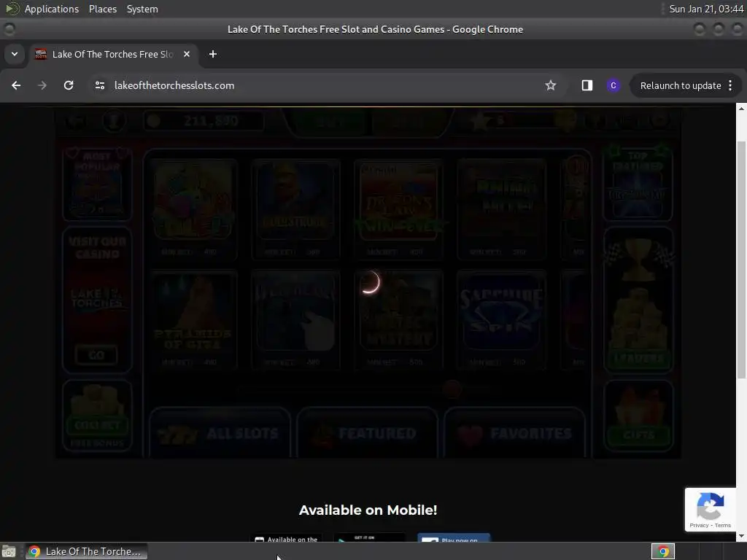Viewport: 747px width, 560px height.
Task: Click the Chrome taskbar window button
Action: click(x=86, y=551)
